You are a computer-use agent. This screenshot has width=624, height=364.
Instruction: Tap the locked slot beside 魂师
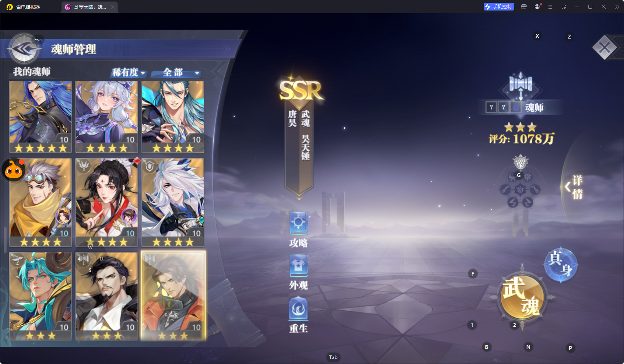(x=516, y=107)
